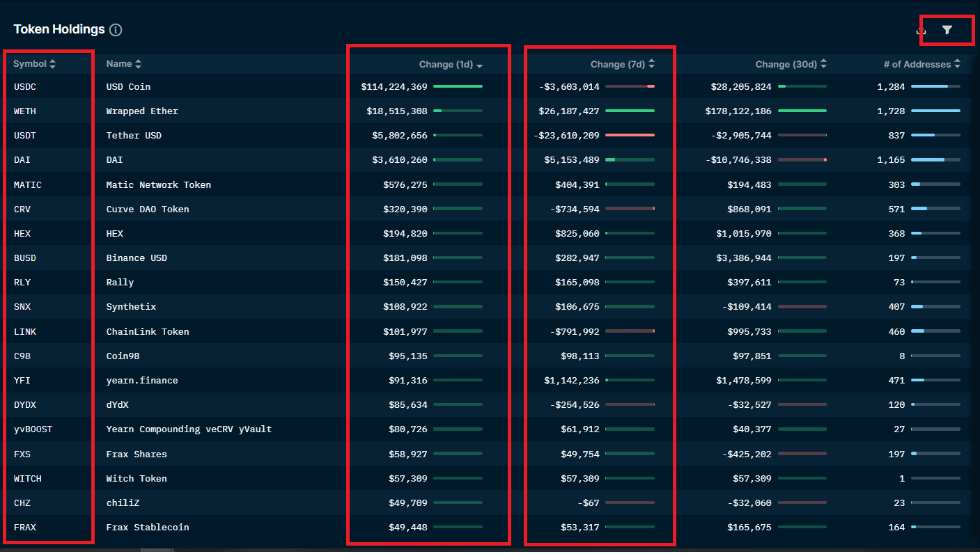Click the ChainLink Token name
Image resolution: width=980 pixels, height=554 pixels.
(x=148, y=332)
